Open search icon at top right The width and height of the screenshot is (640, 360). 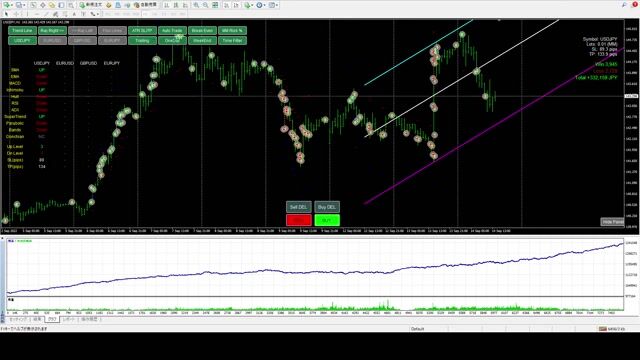point(624,4)
